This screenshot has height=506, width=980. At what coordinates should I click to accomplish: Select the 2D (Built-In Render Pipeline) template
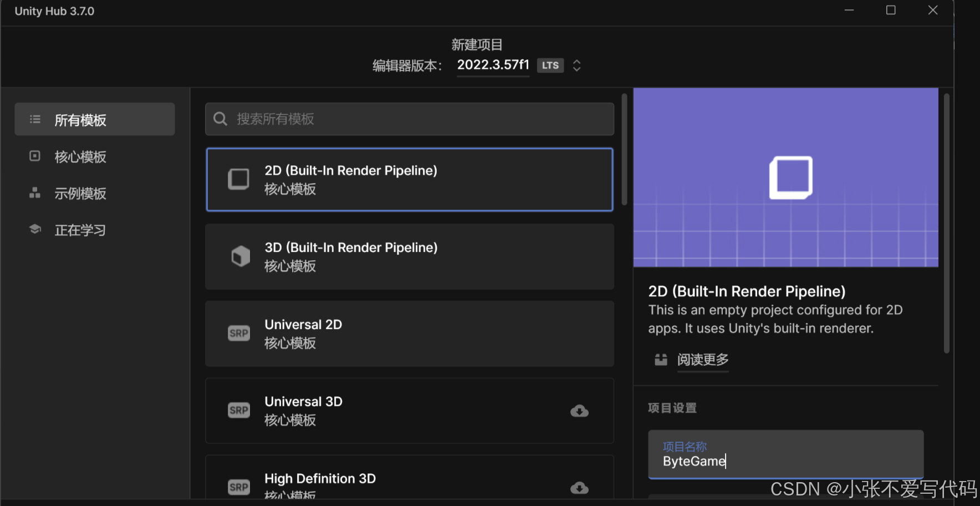410,179
